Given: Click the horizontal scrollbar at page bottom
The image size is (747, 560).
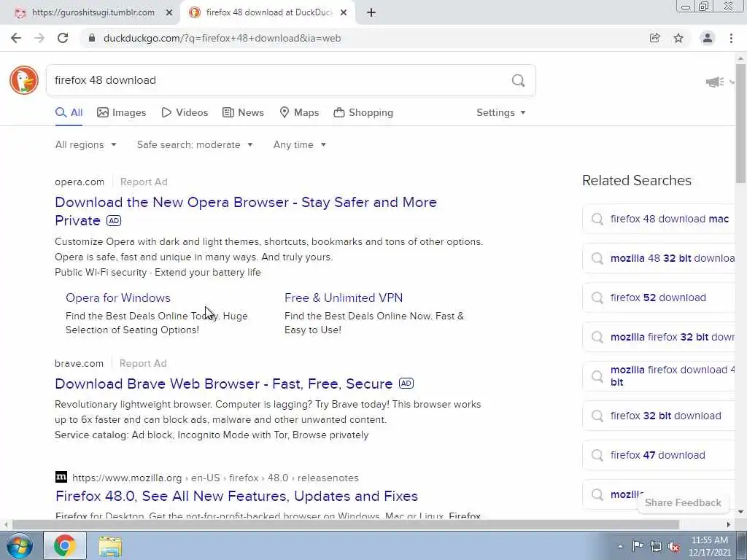Looking at the screenshot, I should tap(345, 525).
